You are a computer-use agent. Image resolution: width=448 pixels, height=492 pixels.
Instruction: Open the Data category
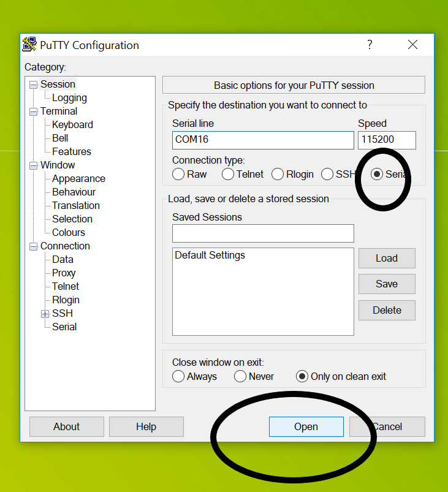tap(63, 260)
